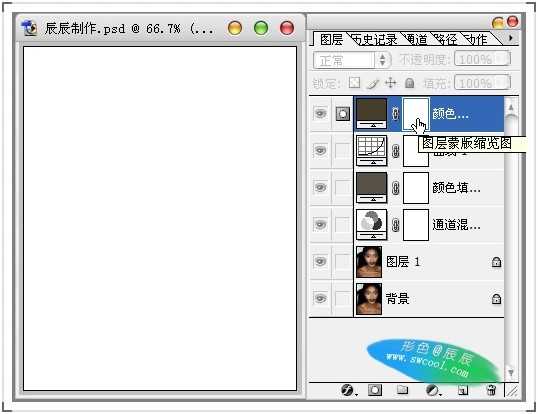Click the mask thumbnail of the 通道混 layer
The image size is (538, 414).
416,225
